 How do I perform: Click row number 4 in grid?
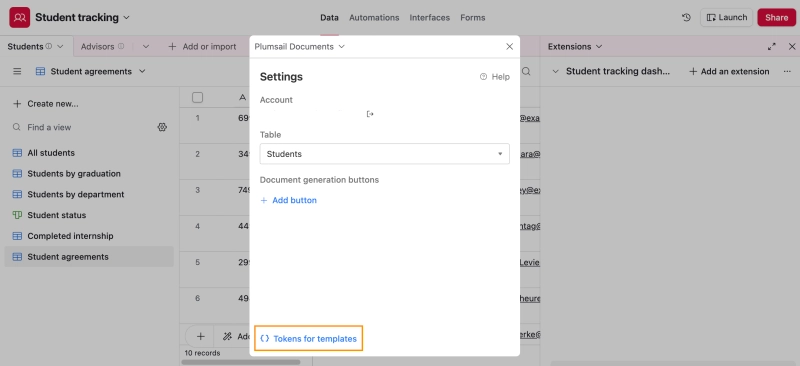tap(197, 226)
